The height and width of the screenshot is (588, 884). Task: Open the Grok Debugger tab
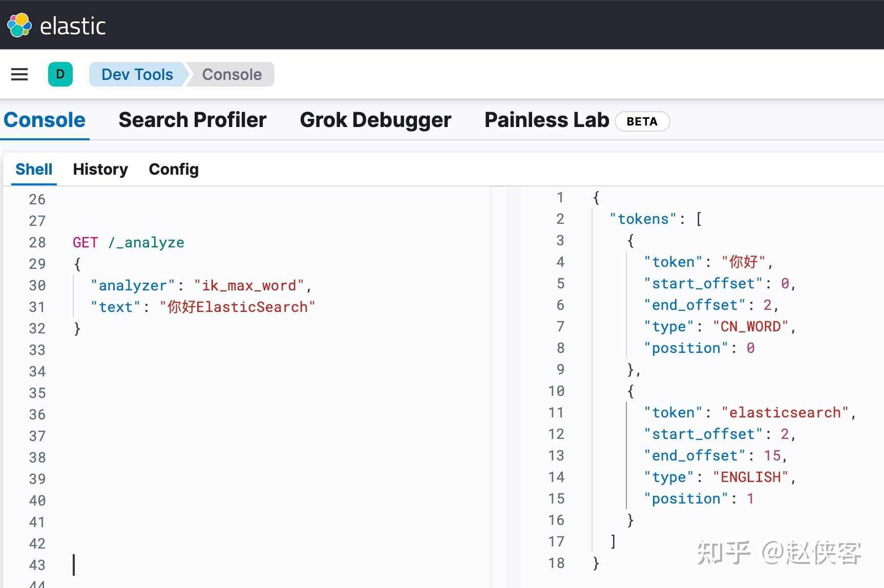(375, 120)
